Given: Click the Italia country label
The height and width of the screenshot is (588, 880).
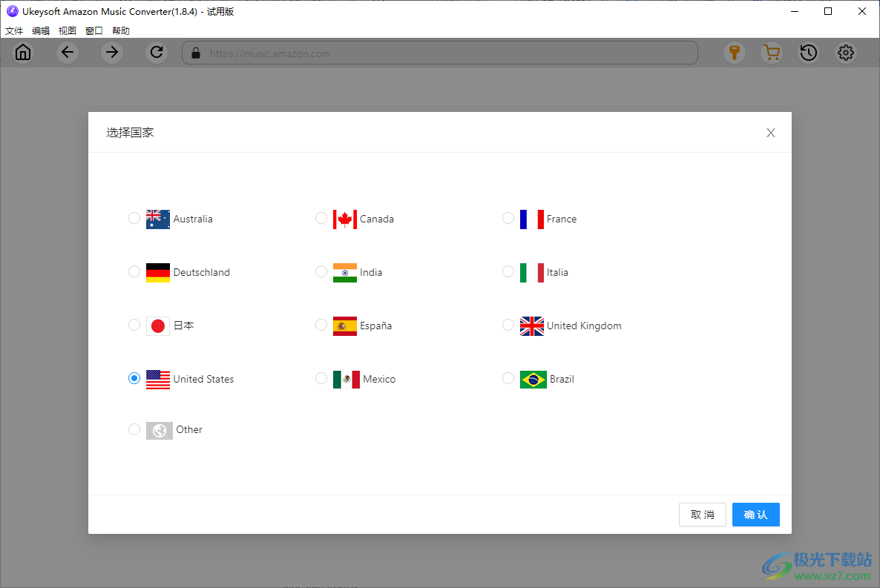Looking at the screenshot, I should pyautogui.click(x=558, y=272).
